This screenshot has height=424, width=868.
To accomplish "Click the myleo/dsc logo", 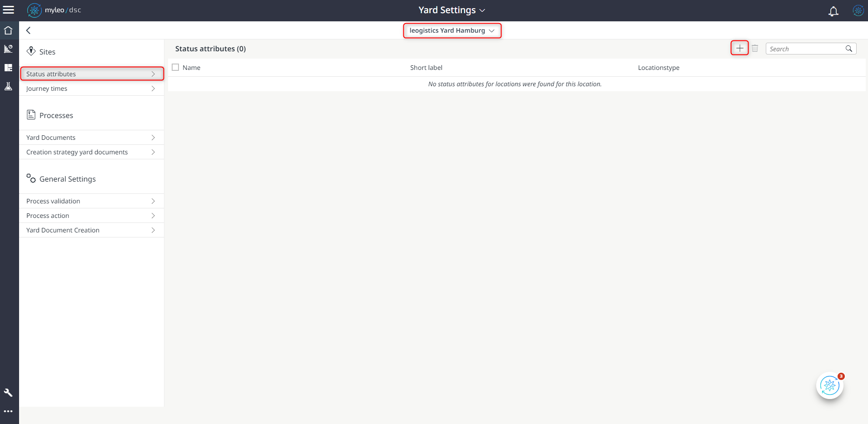I will click(x=54, y=10).
